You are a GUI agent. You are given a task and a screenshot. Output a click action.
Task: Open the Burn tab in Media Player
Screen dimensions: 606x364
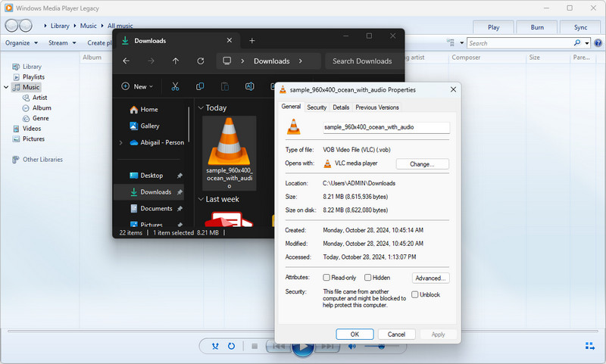(537, 27)
